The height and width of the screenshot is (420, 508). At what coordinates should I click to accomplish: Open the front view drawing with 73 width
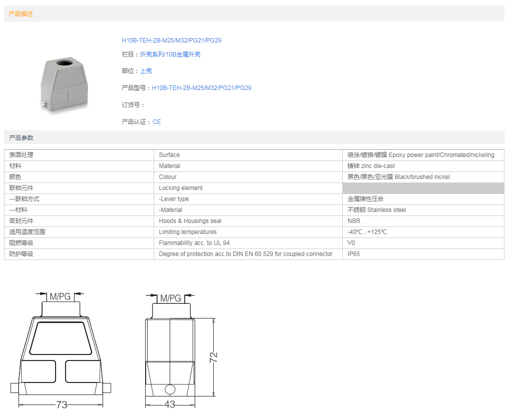tap(61, 350)
